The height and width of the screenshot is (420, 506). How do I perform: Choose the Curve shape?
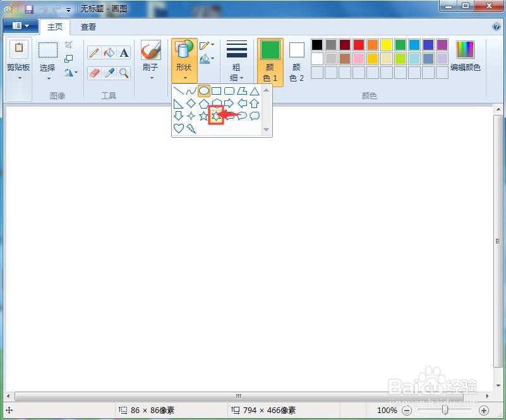[x=191, y=91]
